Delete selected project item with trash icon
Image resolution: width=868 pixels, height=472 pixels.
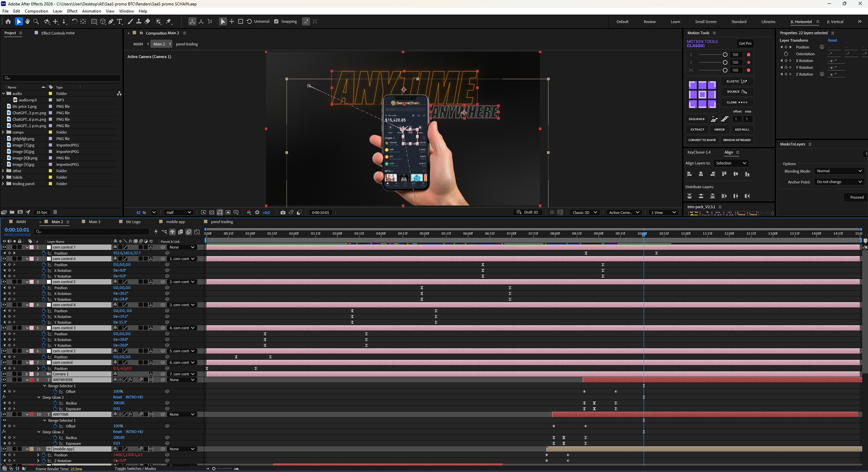[55, 212]
